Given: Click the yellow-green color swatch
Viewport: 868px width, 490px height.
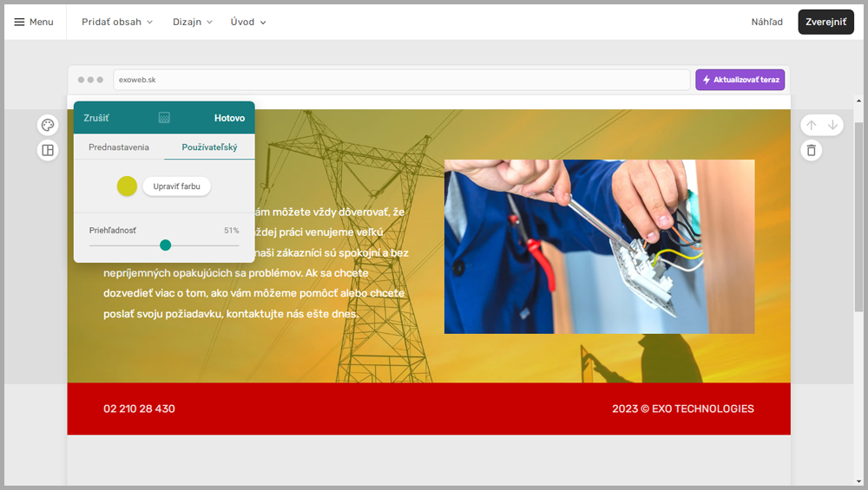Looking at the screenshot, I should point(127,186).
